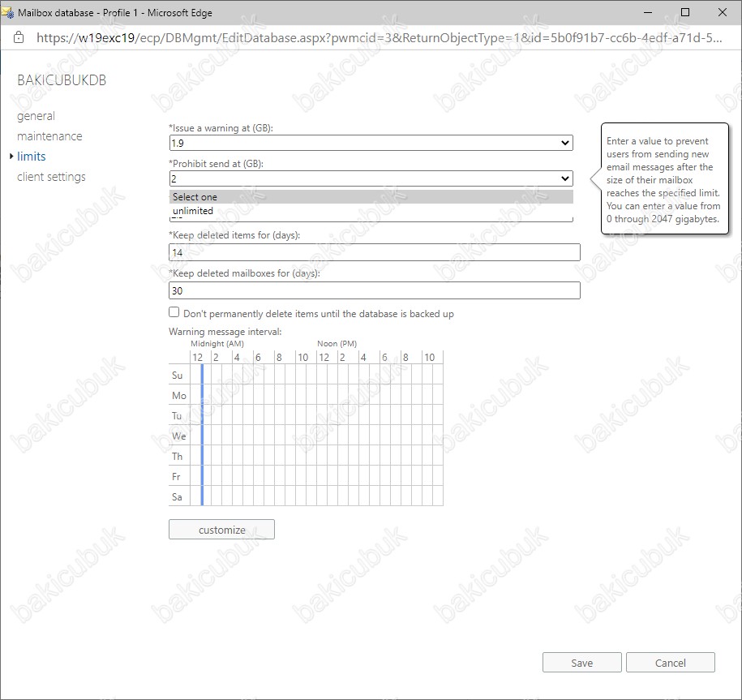Minimize the Edge window
Screen dimensions: 742x700
[648, 12]
